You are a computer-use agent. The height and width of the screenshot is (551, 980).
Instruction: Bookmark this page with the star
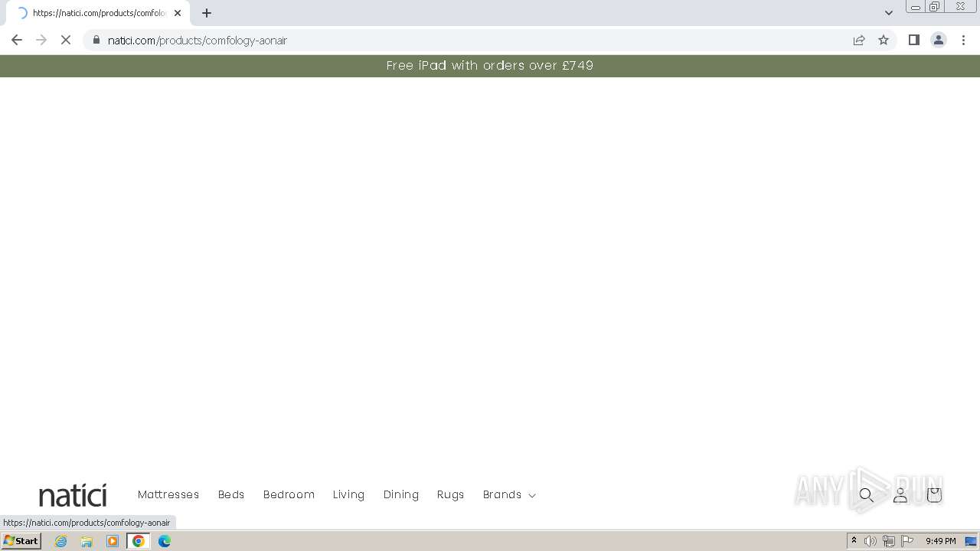pos(884,40)
